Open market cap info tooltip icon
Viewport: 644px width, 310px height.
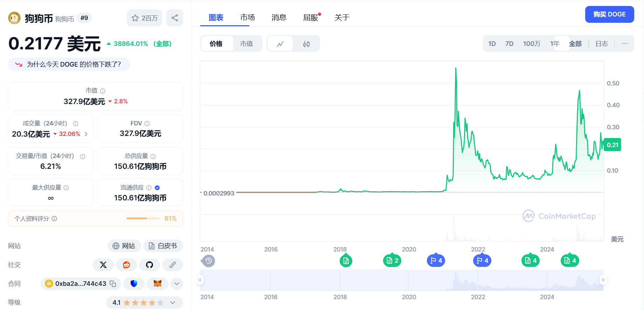(x=103, y=91)
